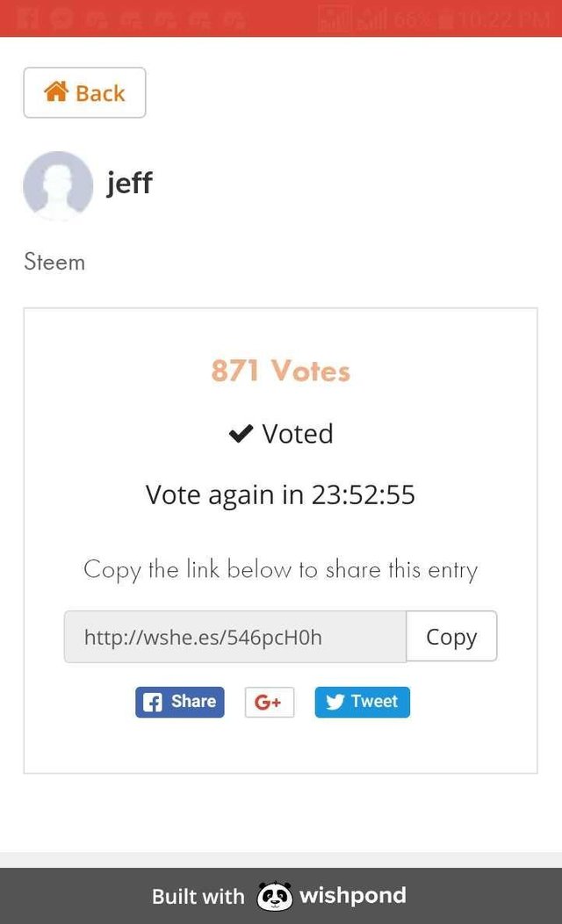Tap the Back button
562x924 pixels.
click(84, 92)
